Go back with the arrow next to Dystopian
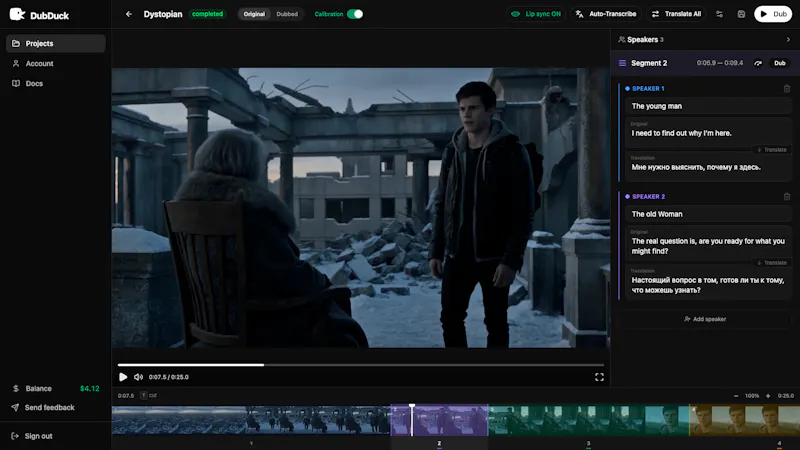This screenshot has width=800, height=450. click(x=129, y=14)
